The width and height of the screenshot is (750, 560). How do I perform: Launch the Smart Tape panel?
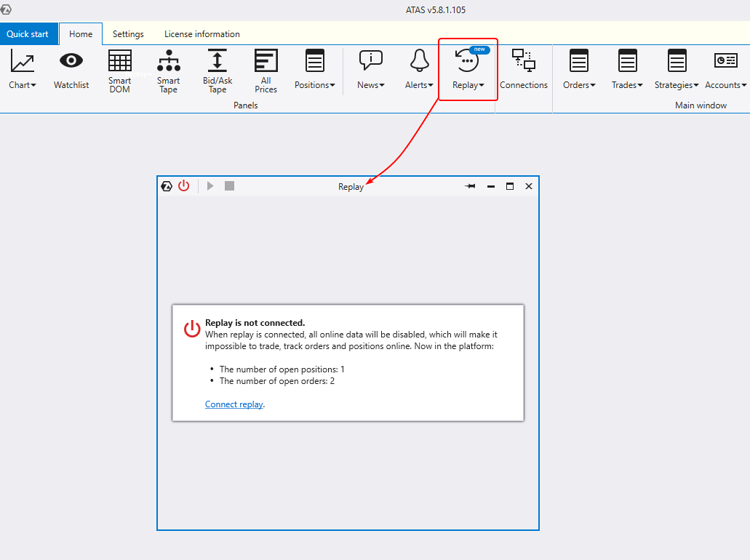point(168,71)
